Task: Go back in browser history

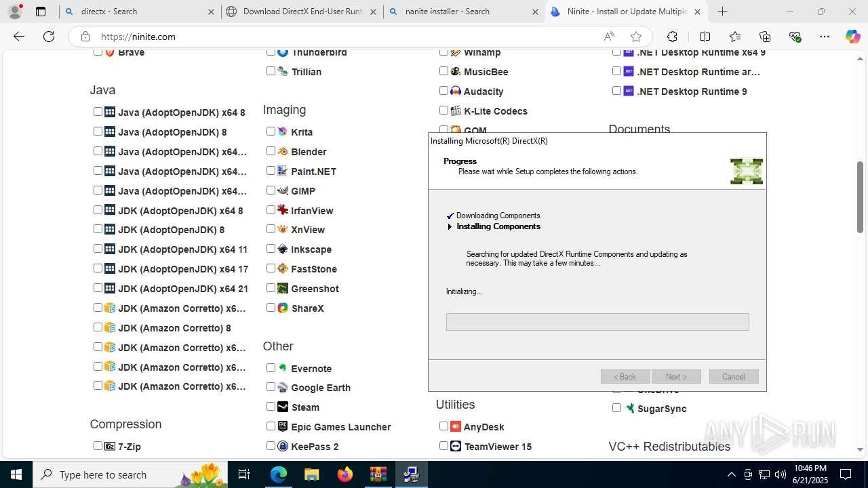Action: (x=19, y=37)
